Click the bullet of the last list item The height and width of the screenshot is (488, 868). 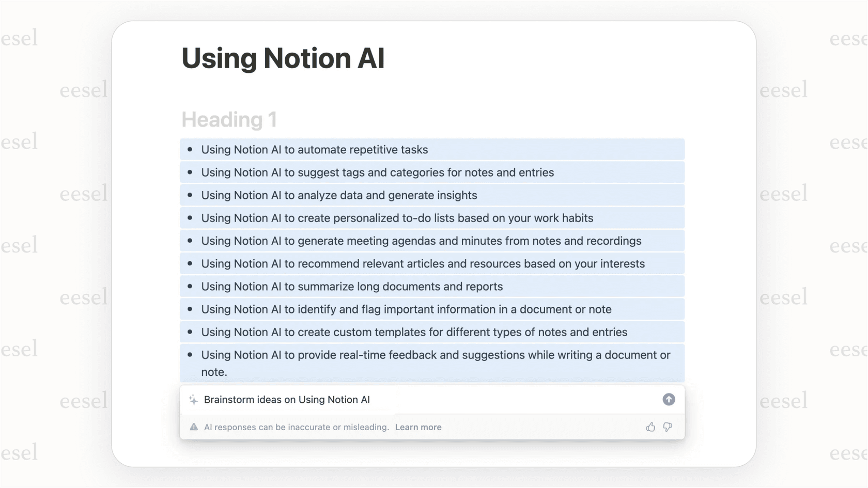click(191, 355)
